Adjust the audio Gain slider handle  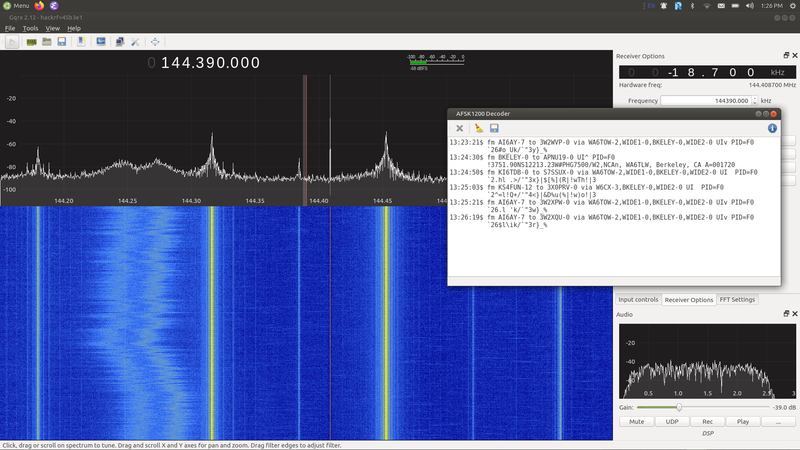pyautogui.click(x=679, y=407)
